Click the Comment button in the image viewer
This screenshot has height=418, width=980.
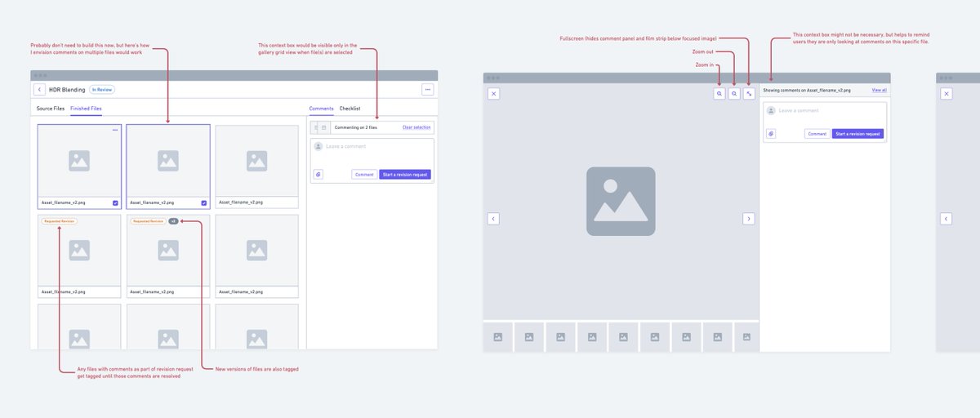click(817, 133)
